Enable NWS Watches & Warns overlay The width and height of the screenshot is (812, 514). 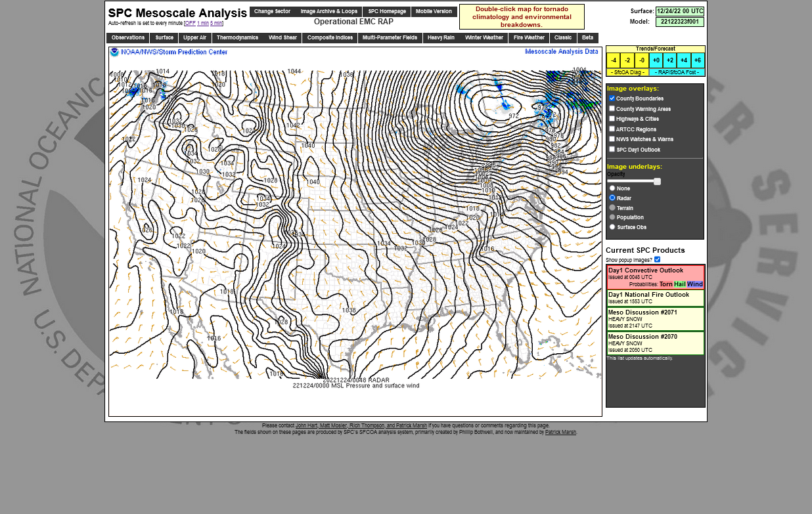pos(612,139)
